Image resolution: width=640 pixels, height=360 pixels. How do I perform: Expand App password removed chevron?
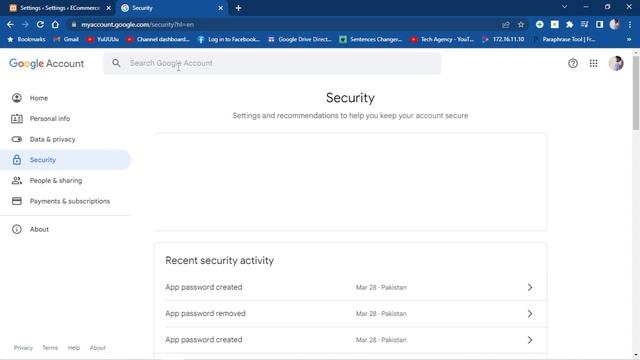click(x=530, y=313)
